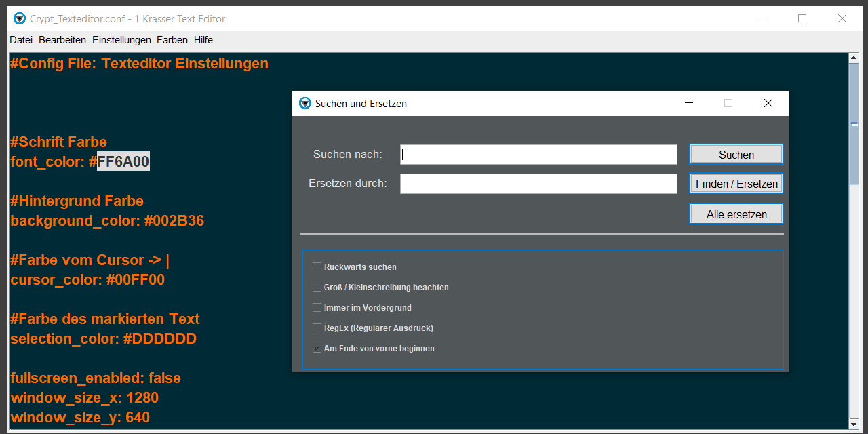The height and width of the screenshot is (434, 868).
Task: Click the app icon in main title bar
Action: [x=19, y=18]
